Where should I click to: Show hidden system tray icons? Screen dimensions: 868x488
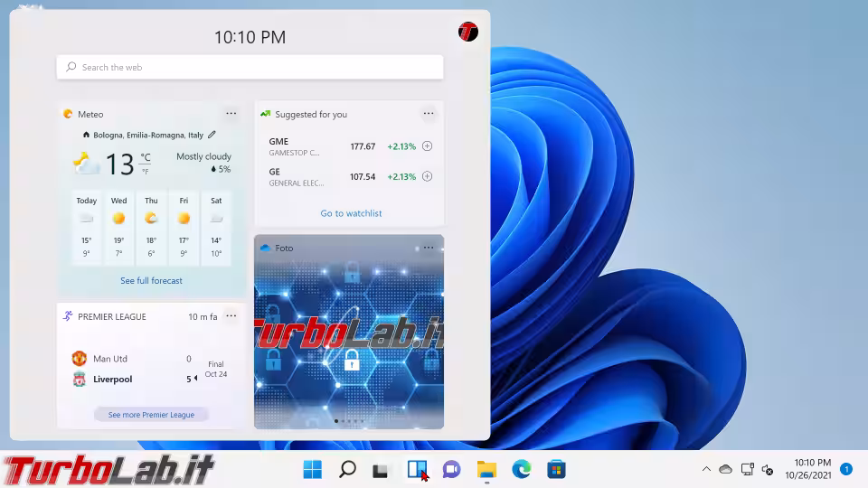coord(706,469)
